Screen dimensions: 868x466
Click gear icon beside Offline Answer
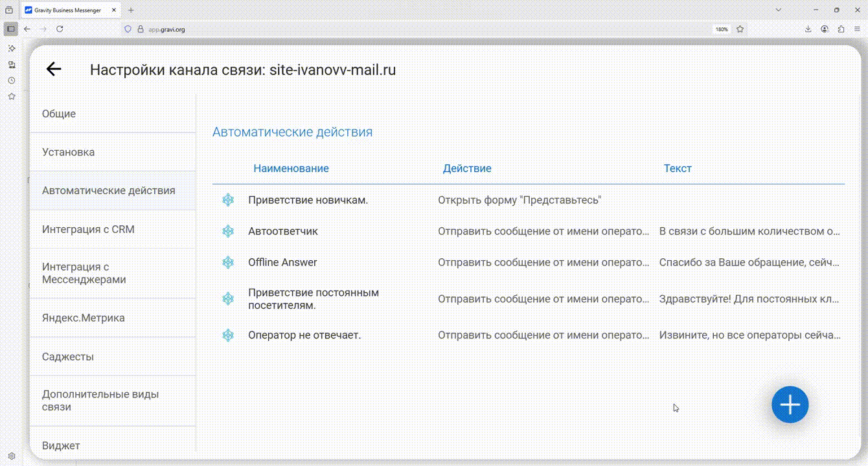(x=228, y=262)
